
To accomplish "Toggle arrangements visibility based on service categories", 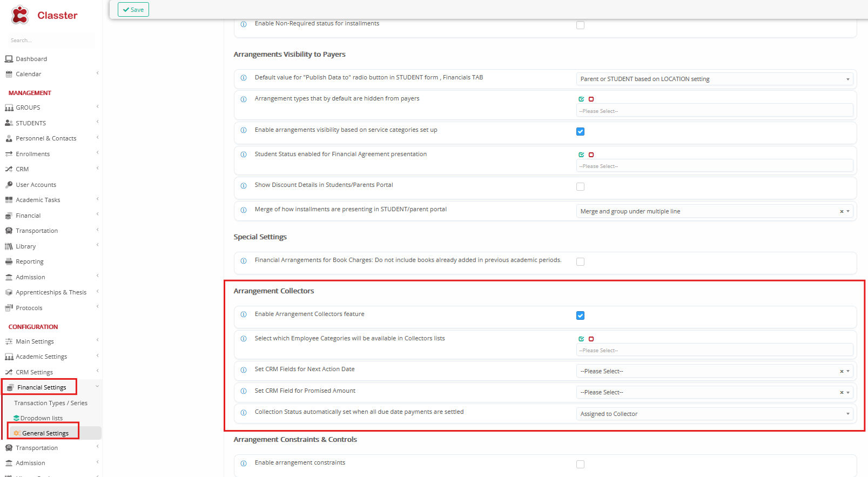I will tap(580, 132).
